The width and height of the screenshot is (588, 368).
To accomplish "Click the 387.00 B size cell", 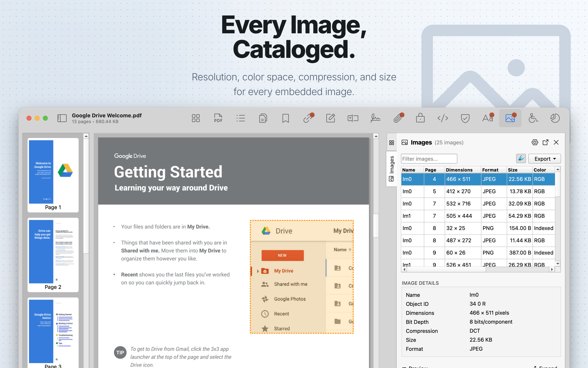I will (520, 253).
